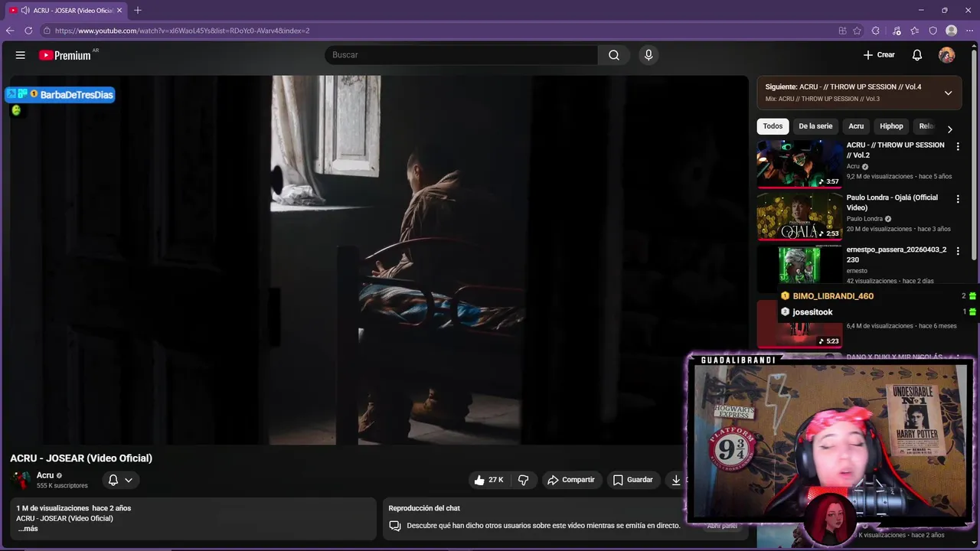Dislike the video with thumbs down
The image size is (980, 551).
tap(524, 480)
